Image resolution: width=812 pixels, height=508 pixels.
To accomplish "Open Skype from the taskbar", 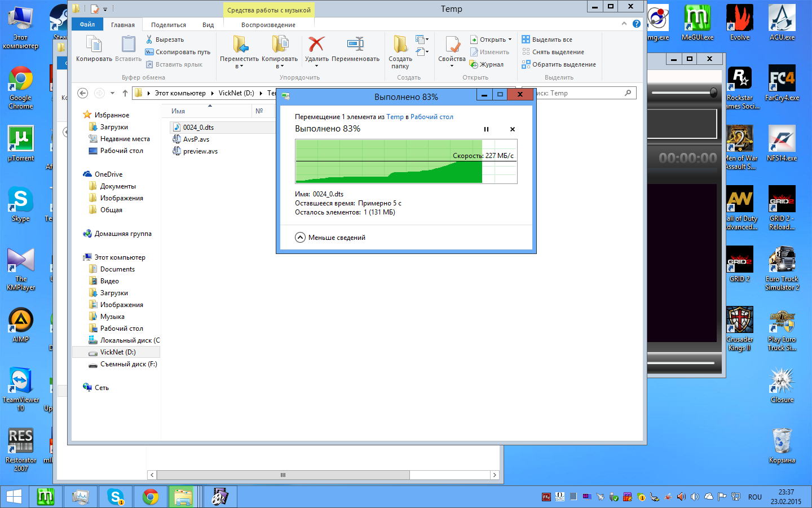I will click(115, 497).
